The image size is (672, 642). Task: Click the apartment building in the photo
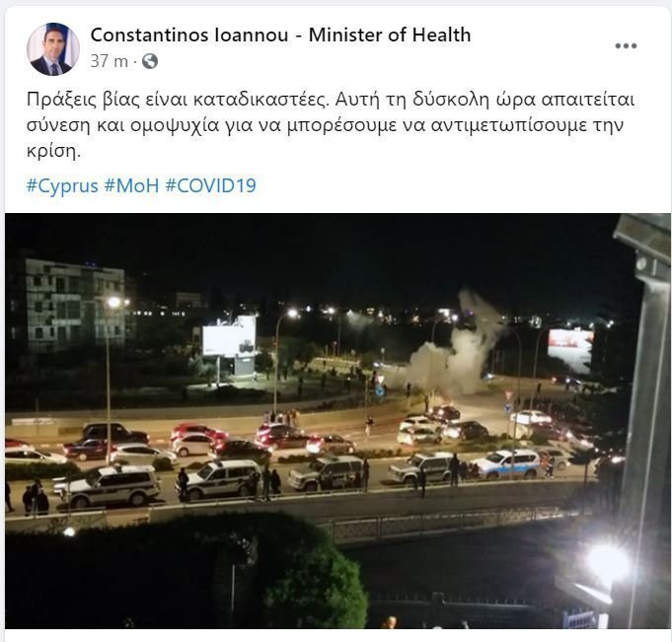point(73,305)
